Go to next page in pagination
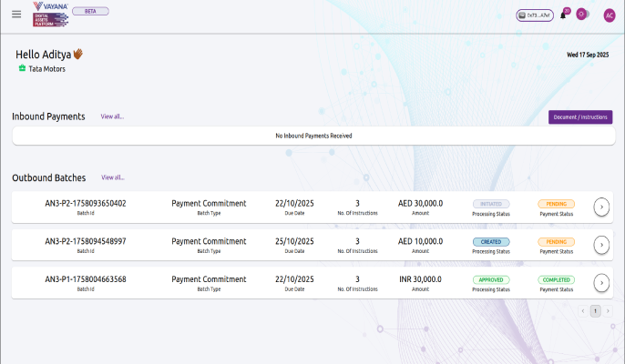This screenshot has width=625, height=364. point(608,311)
